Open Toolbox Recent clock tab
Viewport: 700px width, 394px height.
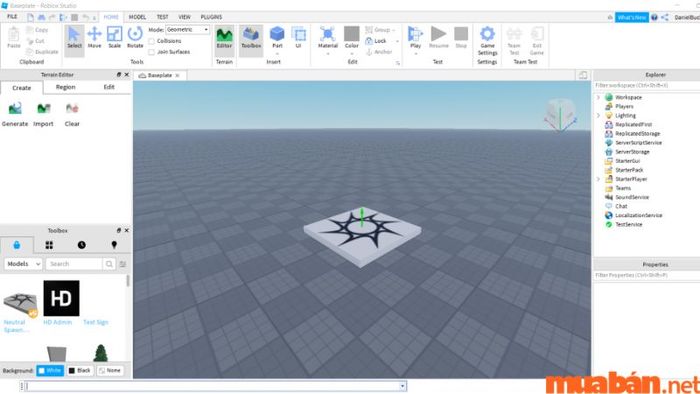tap(82, 245)
